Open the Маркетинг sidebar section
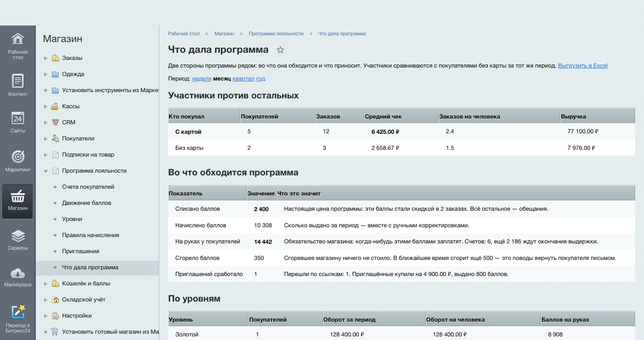This screenshot has width=644, height=340. (18, 161)
